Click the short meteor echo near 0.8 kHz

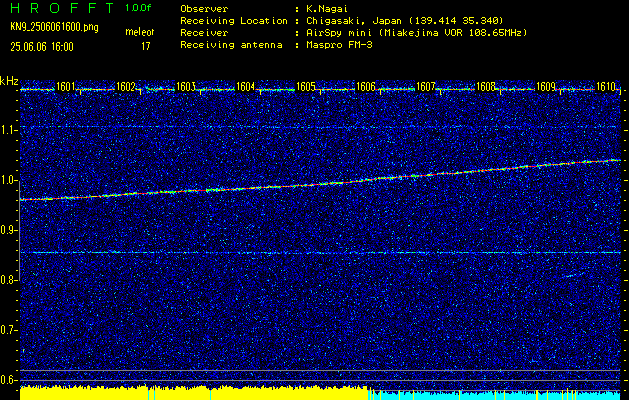pos(572,275)
